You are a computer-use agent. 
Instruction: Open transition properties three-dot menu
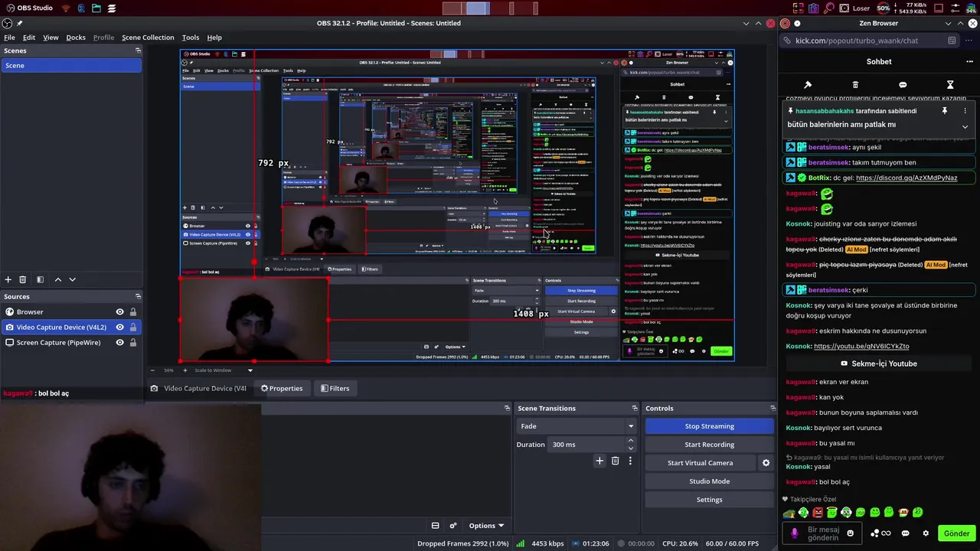[x=630, y=461]
